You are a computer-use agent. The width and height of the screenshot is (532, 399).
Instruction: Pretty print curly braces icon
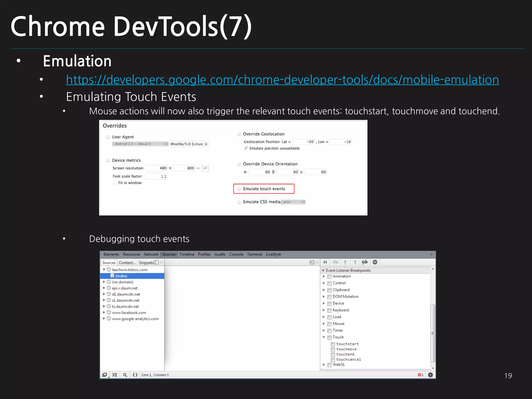tap(135, 375)
